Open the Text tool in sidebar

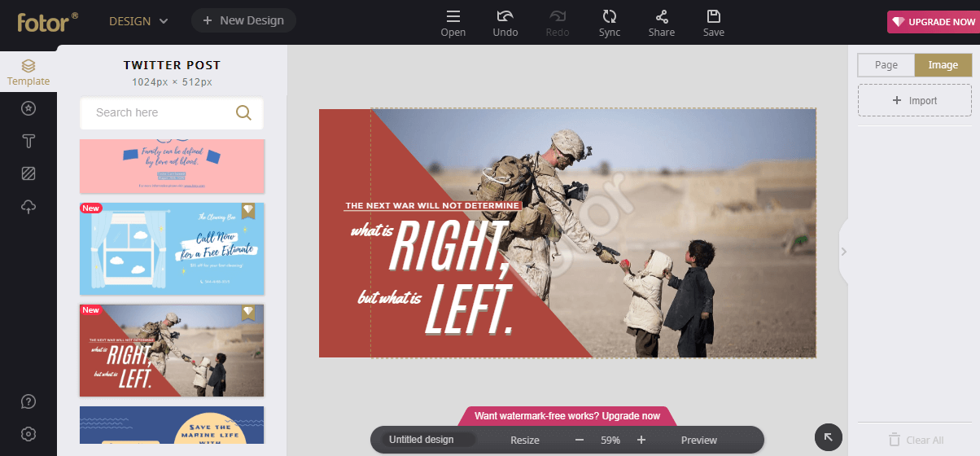pyautogui.click(x=28, y=141)
